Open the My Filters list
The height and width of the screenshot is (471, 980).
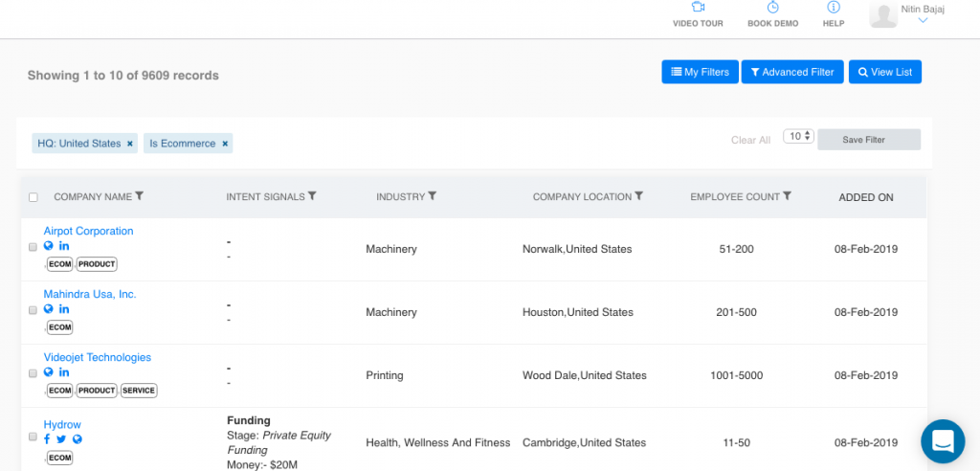click(x=700, y=72)
